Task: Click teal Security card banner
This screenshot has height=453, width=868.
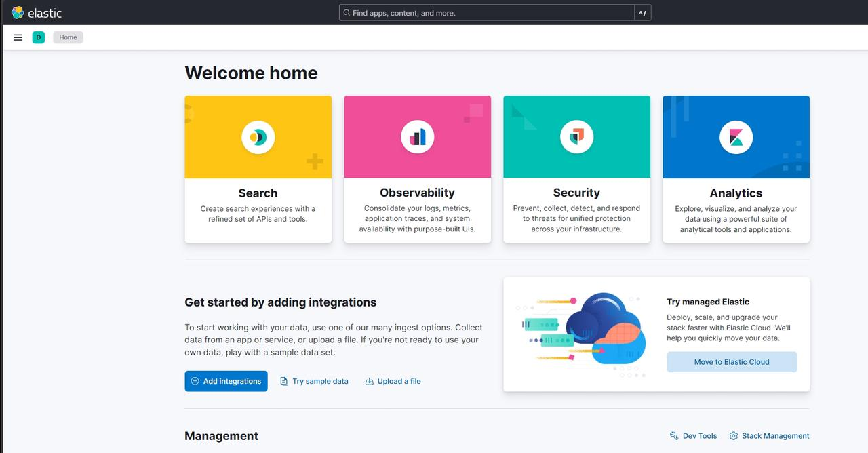Action: tap(576, 137)
